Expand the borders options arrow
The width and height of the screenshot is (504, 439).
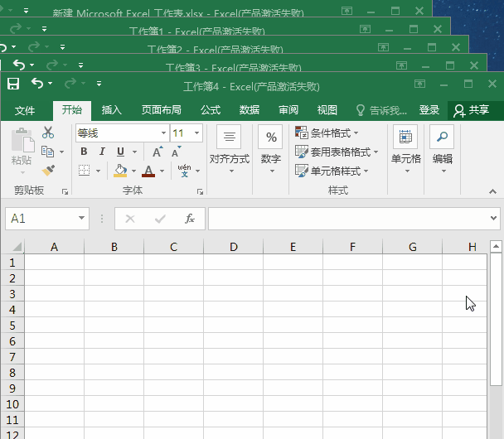tap(98, 171)
